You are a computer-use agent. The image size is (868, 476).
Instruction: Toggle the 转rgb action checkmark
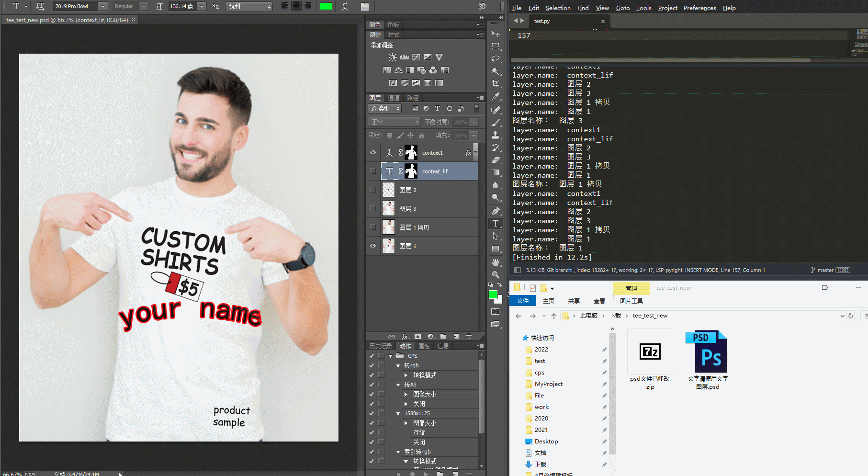(x=372, y=365)
